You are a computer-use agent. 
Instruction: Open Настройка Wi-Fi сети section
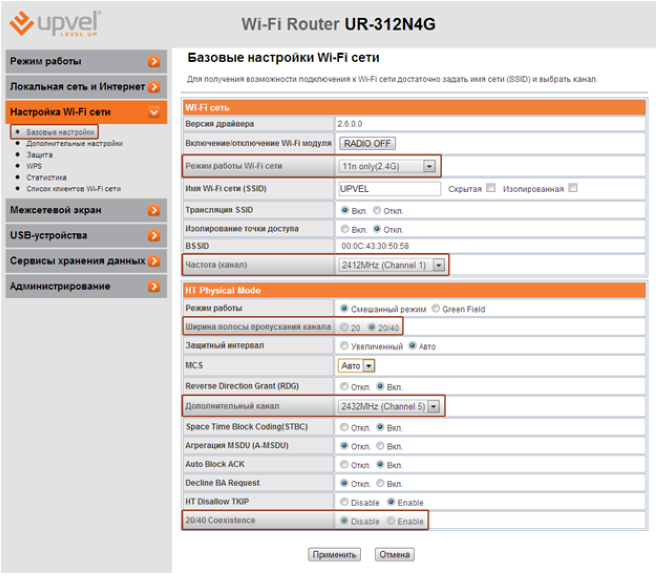coord(86,112)
